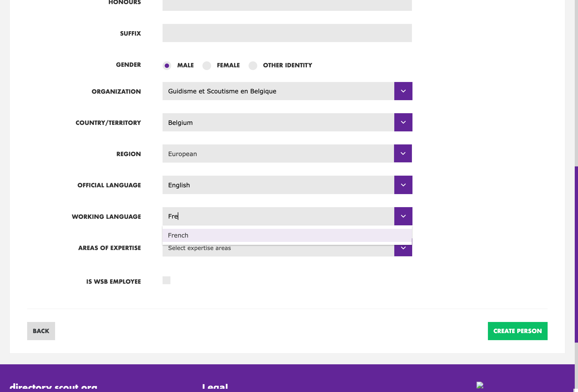Click the Country field showing Belgium
Viewport: 578px width, 392px height.
click(x=278, y=122)
